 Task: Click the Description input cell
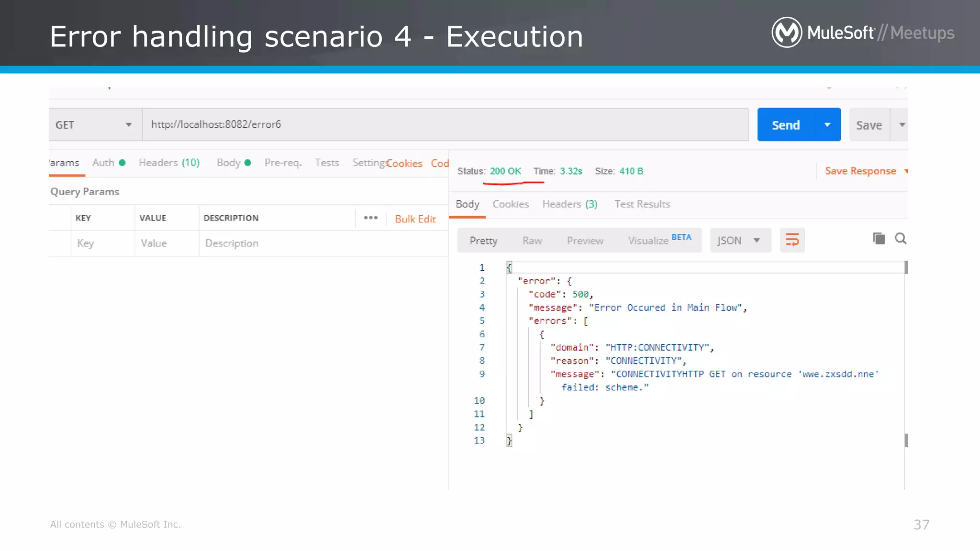(x=323, y=243)
